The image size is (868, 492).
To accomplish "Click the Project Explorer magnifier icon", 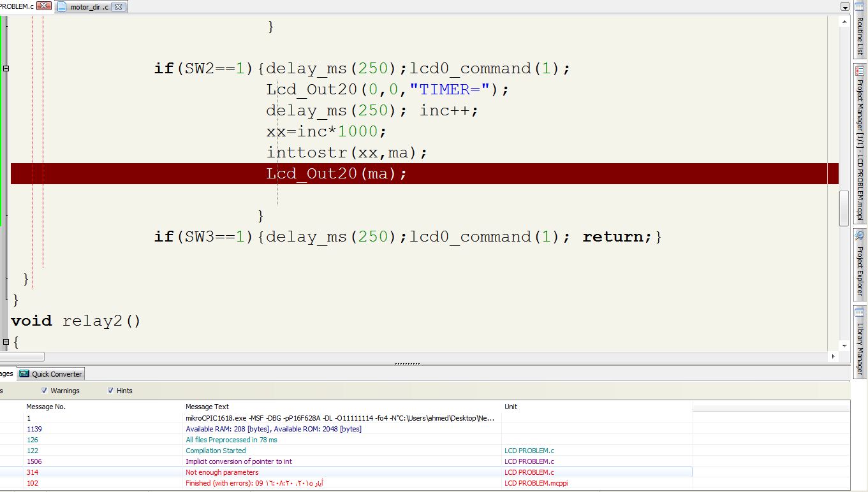I will tap(860, 236).
